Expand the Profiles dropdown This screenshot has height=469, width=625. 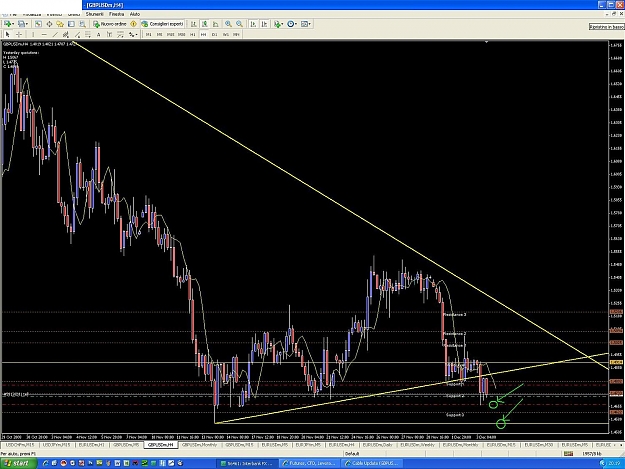27,24
